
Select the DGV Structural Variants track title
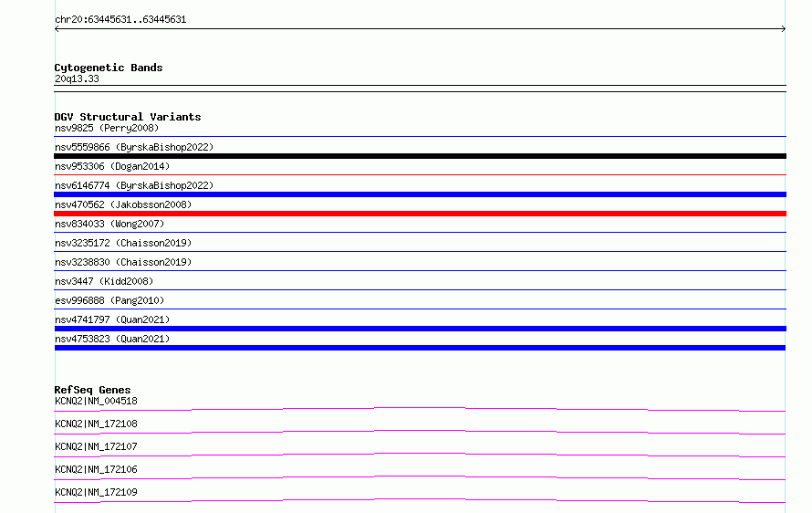tap(128, 117)
